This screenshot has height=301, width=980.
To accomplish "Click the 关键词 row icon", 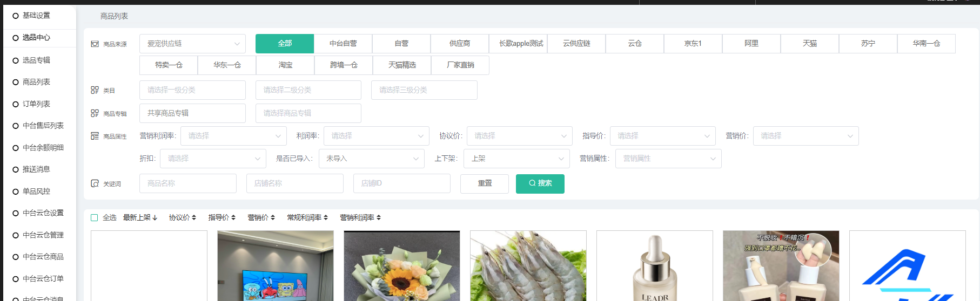I will 95,183.
